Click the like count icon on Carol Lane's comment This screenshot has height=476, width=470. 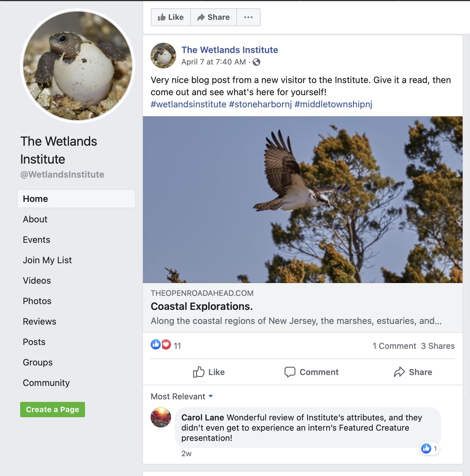pos(426,449)
